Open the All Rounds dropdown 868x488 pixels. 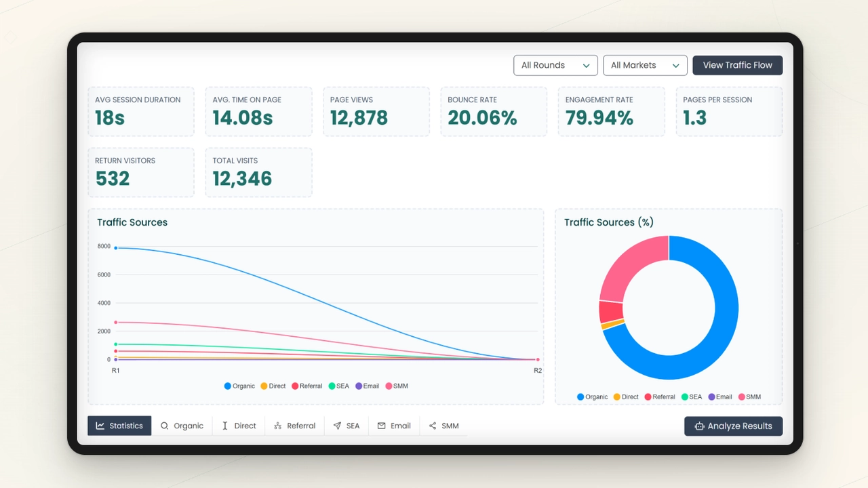(x=555, y=65)
